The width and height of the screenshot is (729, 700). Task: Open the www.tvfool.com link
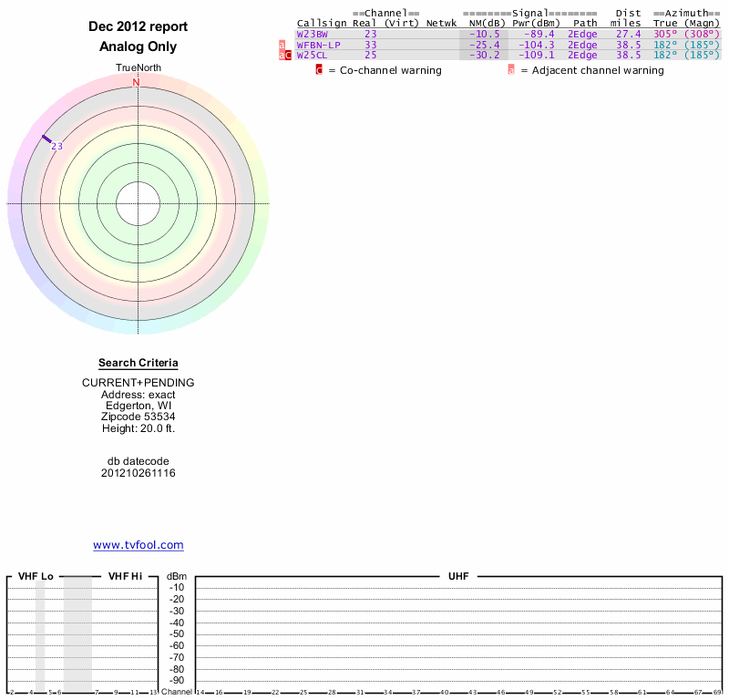pyautogui.click(x=138, y=545)
